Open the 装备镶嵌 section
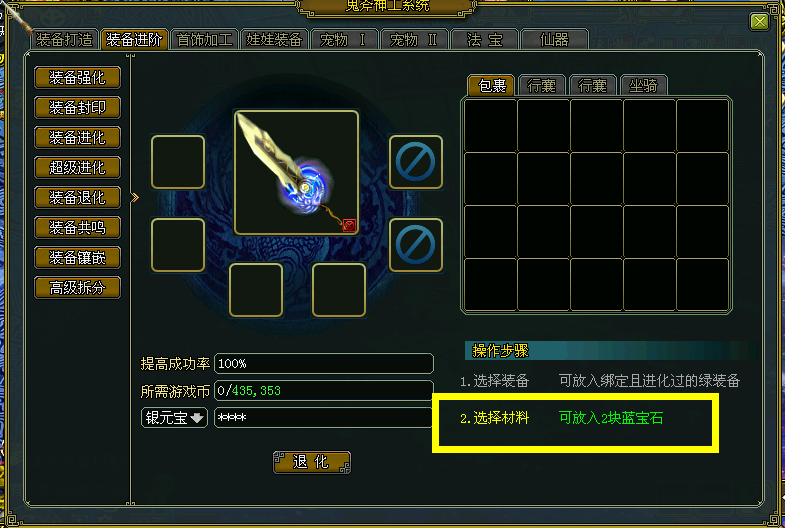This screenshot has height=528, width=785. [x=77, y=258]
